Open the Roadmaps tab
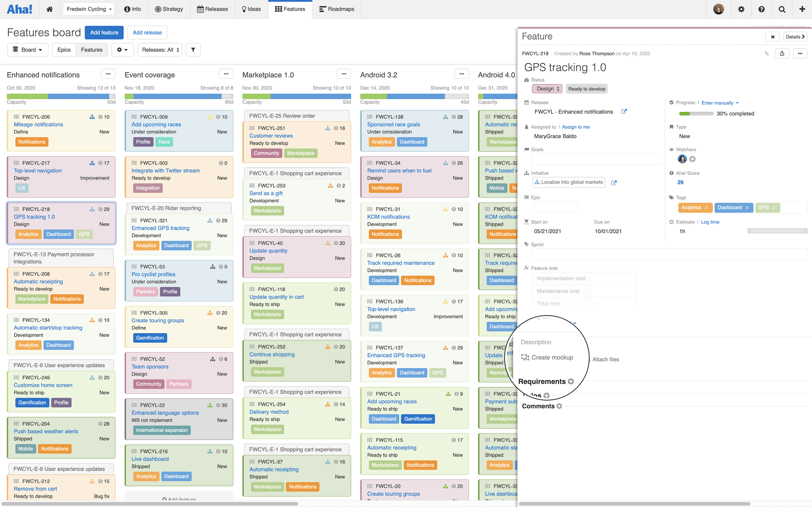 [336, 9]
